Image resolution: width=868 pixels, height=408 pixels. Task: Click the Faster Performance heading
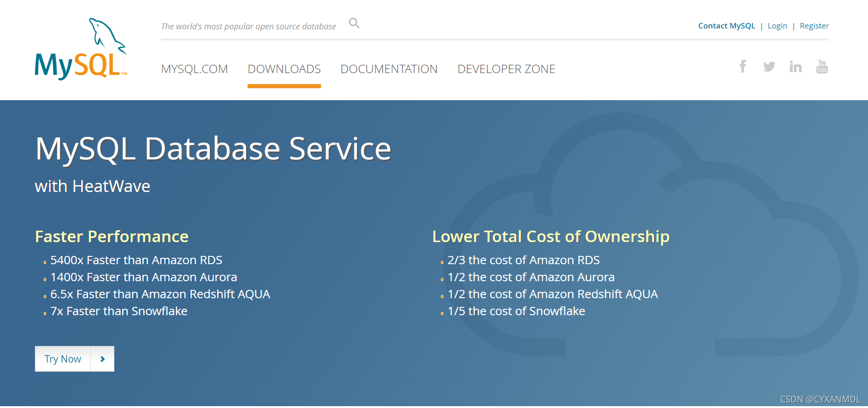click(x=112, y=237)
